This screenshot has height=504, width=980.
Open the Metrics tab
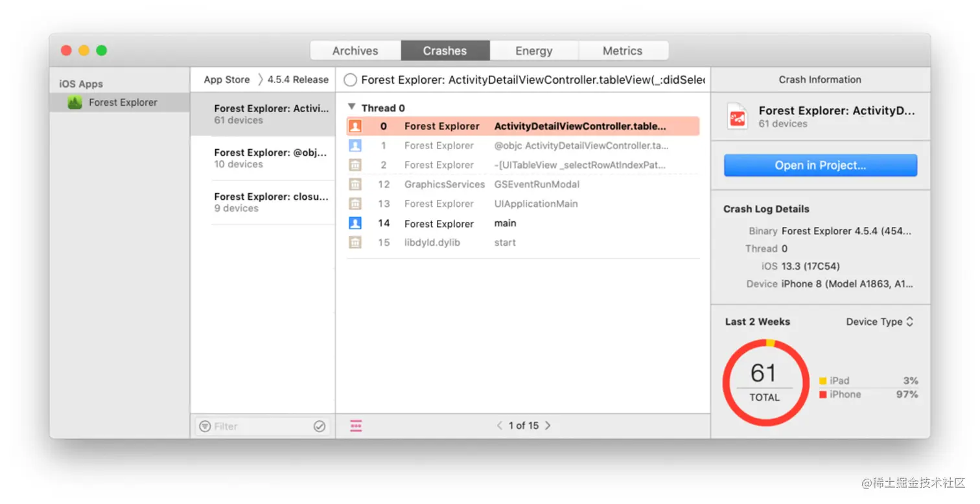pyautogui.click(x=622, y=51)
